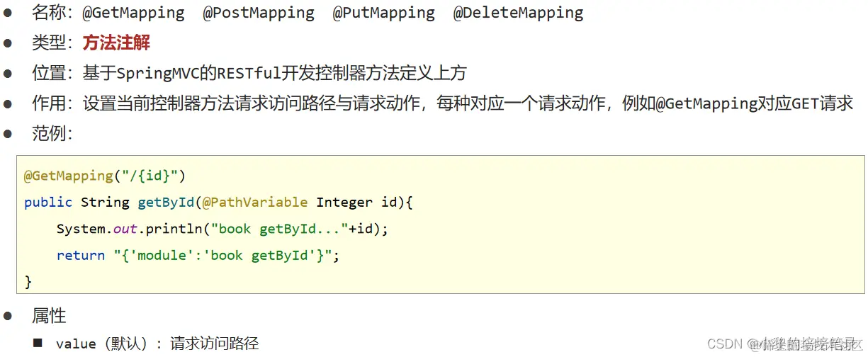Click the 属性 heading

(49, 315)
